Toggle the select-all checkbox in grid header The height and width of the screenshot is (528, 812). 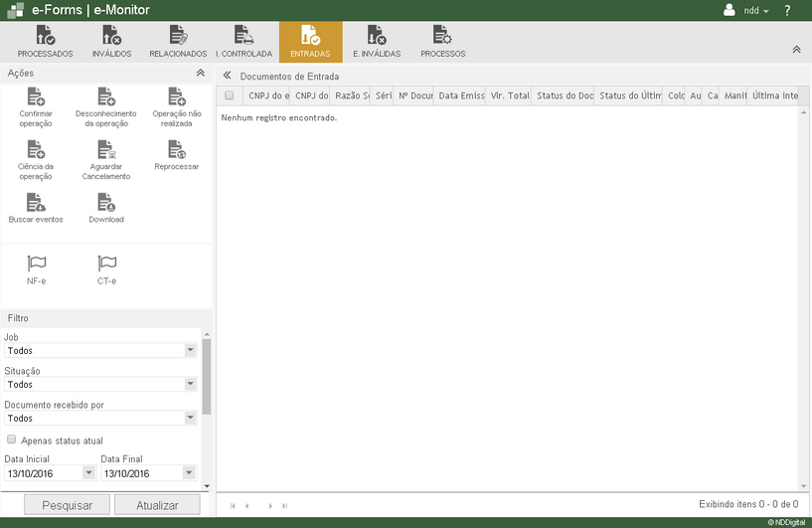pyautogui.click(x=229, y=95)
